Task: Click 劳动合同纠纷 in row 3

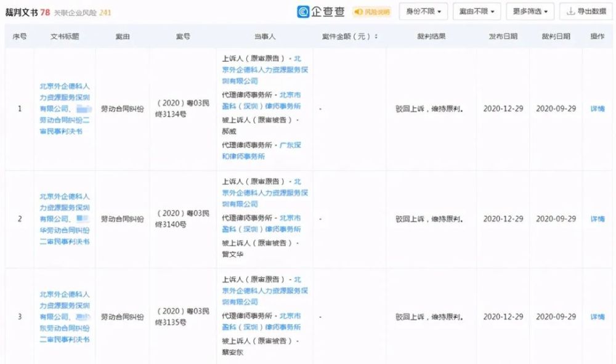Action: [x=123, y=317]
